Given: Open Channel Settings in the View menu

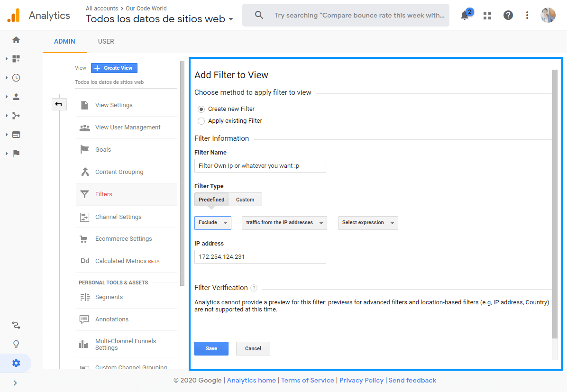Looking at the screenshot, I should 118,217.
